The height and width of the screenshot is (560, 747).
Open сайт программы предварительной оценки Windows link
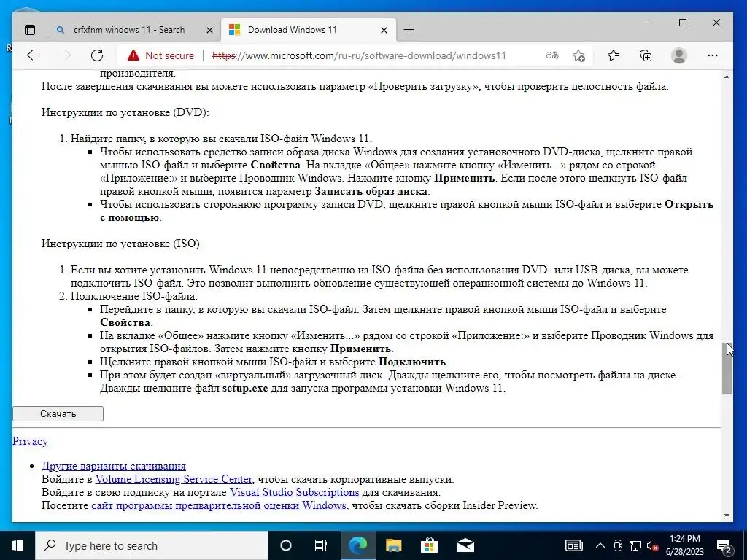(219, 506)
